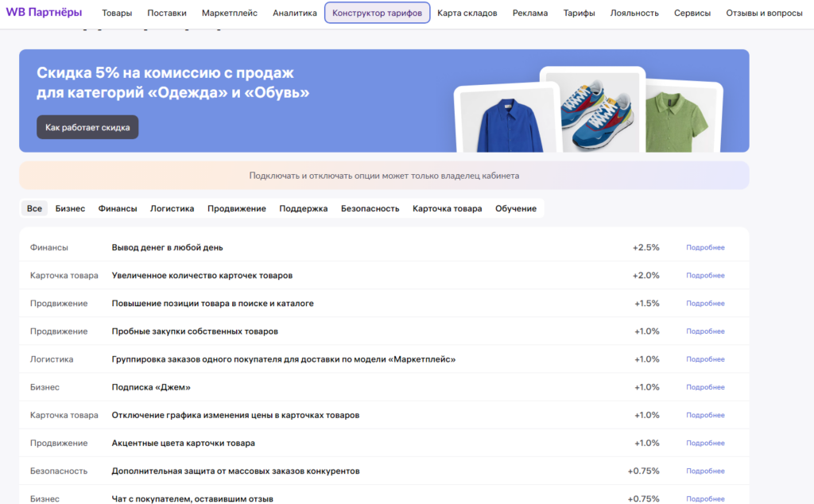
Task: Open Отзывы и вопросы
Action: pyautogui.click(x=762, y=13)
